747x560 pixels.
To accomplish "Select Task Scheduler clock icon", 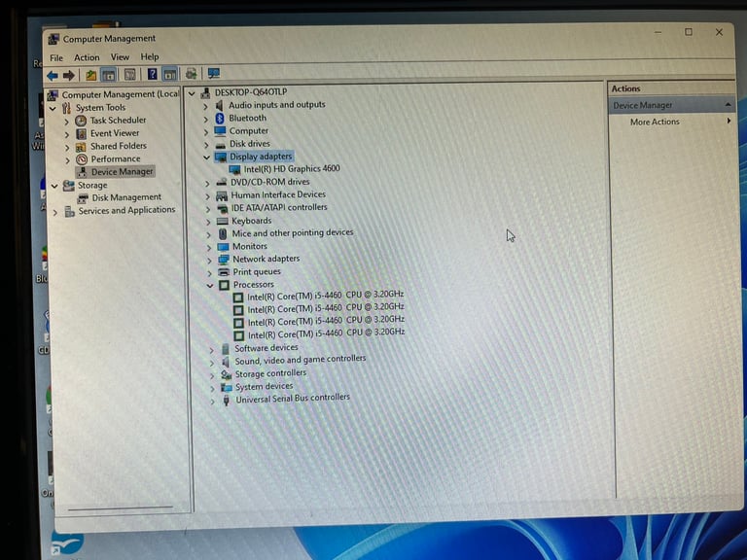I will (81, 121).
